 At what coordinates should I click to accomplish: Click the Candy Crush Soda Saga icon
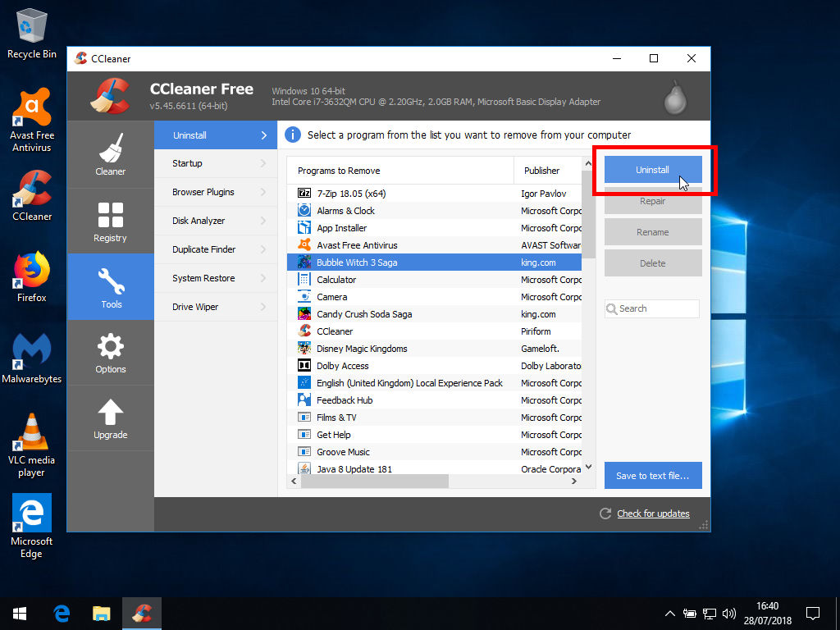point(304,314)
